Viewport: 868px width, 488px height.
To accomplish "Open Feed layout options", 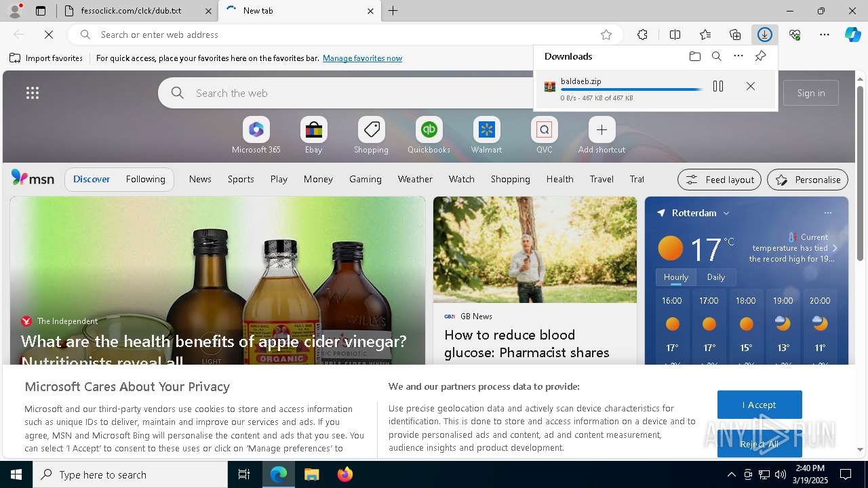I will [719, 180].
